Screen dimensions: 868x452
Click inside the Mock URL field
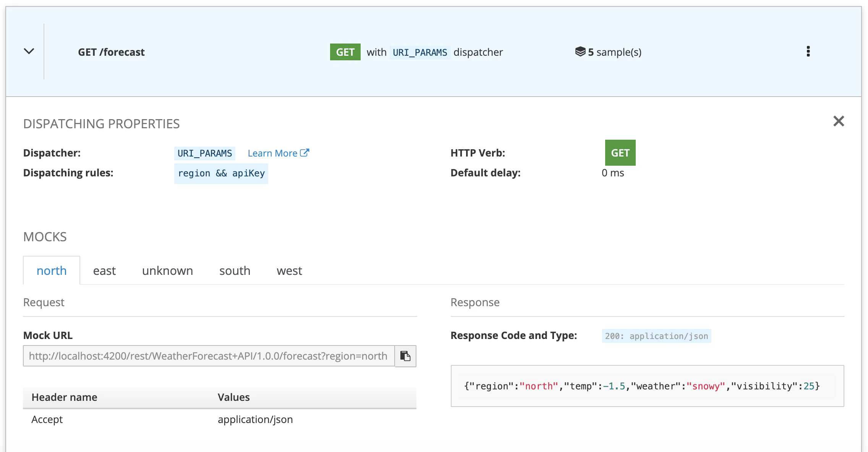click(208, 356)
